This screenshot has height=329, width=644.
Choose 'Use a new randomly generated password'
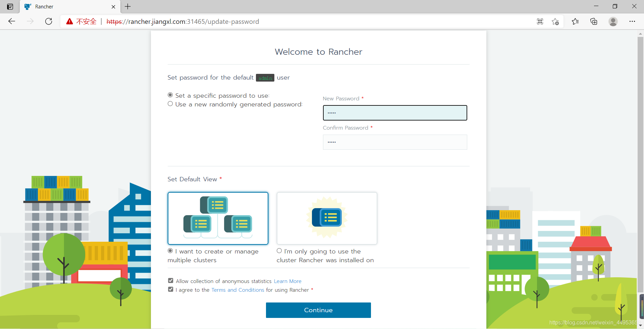170,104
